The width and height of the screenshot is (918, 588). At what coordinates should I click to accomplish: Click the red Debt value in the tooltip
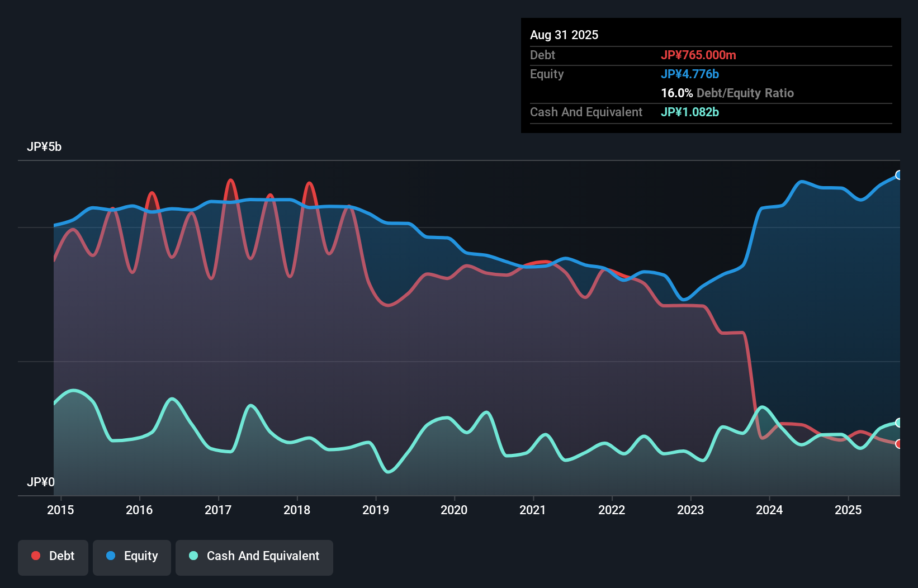[x=699, y=55]
